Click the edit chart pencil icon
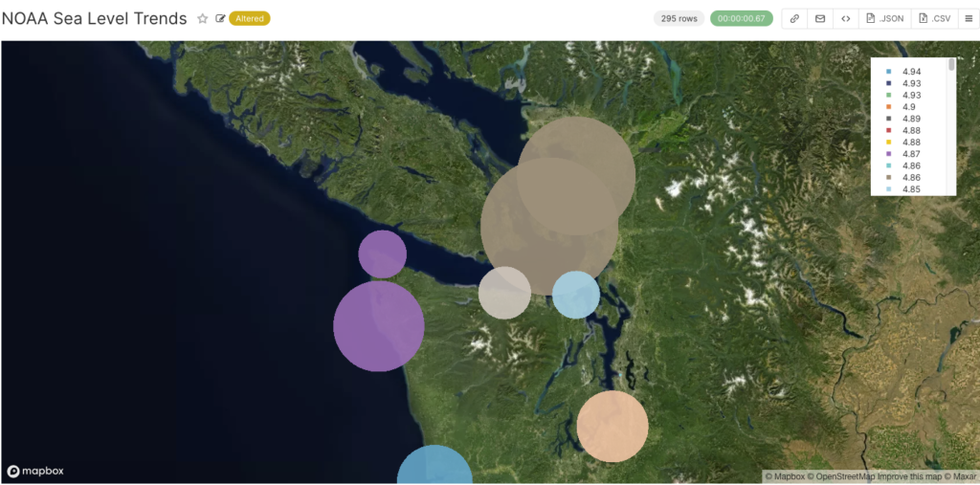Screen dimensions: 980x485 pos(220,19)
